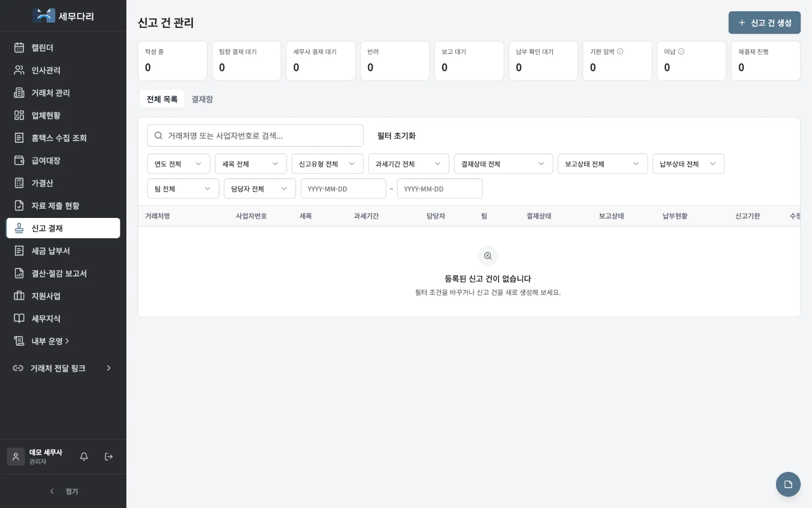Click the 거래처명 search field
812x508 pixels.
(x=255, y=136)
